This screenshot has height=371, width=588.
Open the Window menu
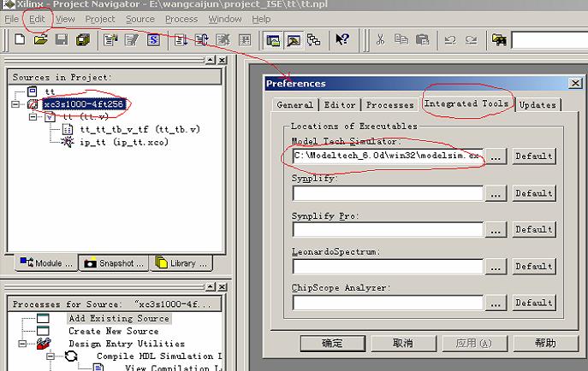[224, 19]
